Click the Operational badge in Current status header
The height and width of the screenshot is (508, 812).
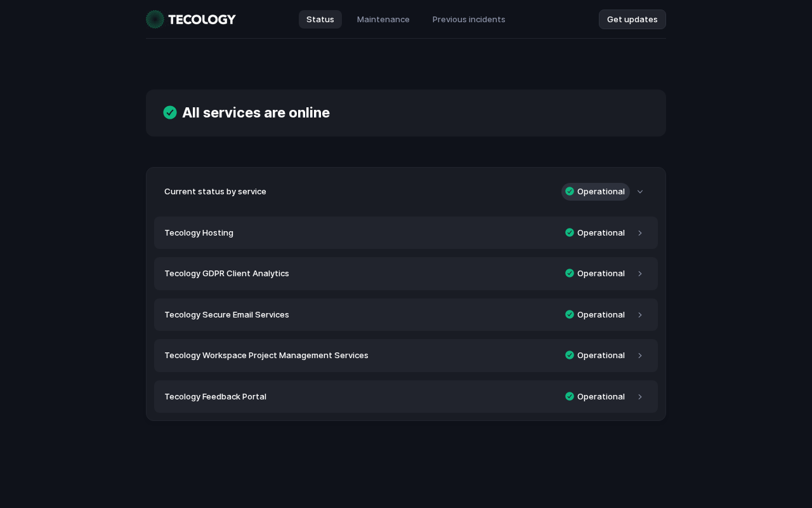(x=595, y=192)
